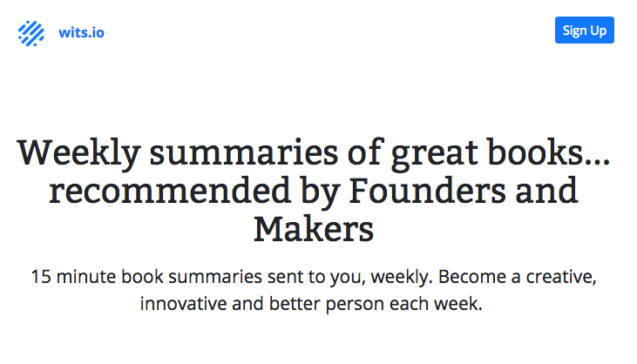The width and height of the screenshot is (637, 364).
Task: Select the word "Weekly" starting the headline
Action: [78, 153]
